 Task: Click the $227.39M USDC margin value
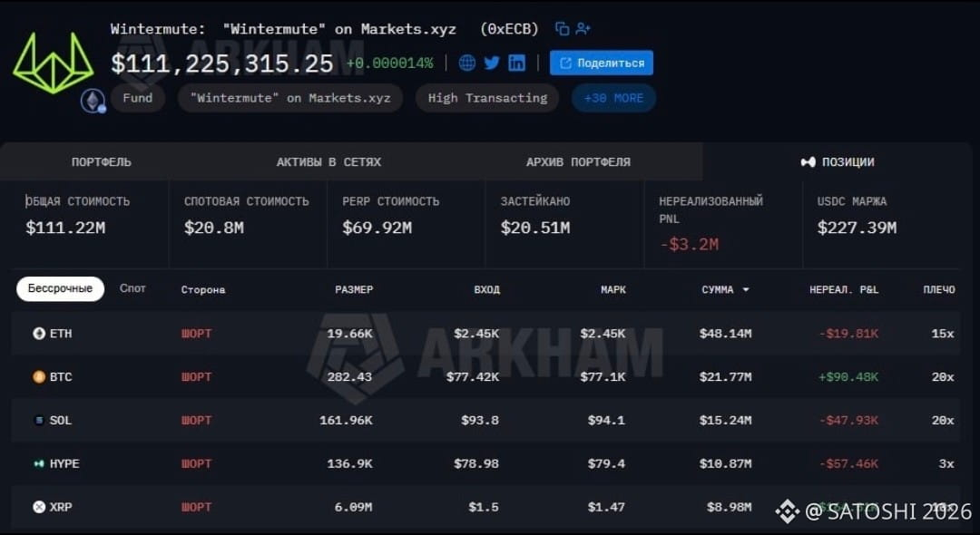(x=857, y=228)
